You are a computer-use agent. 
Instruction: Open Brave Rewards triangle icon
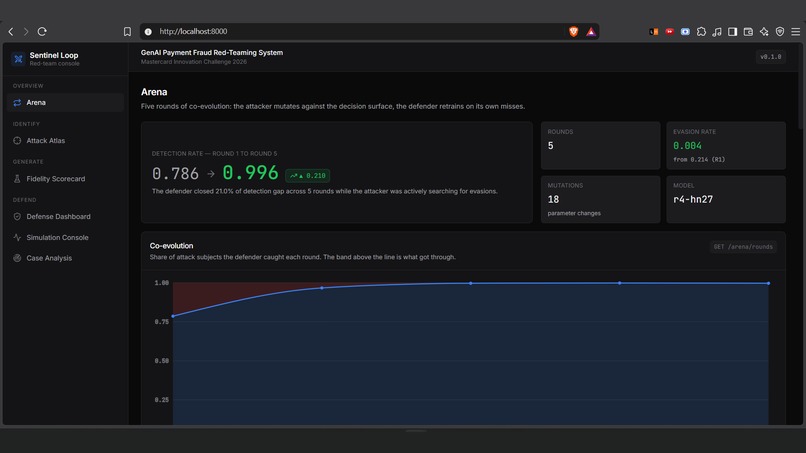tap(591, 32)
